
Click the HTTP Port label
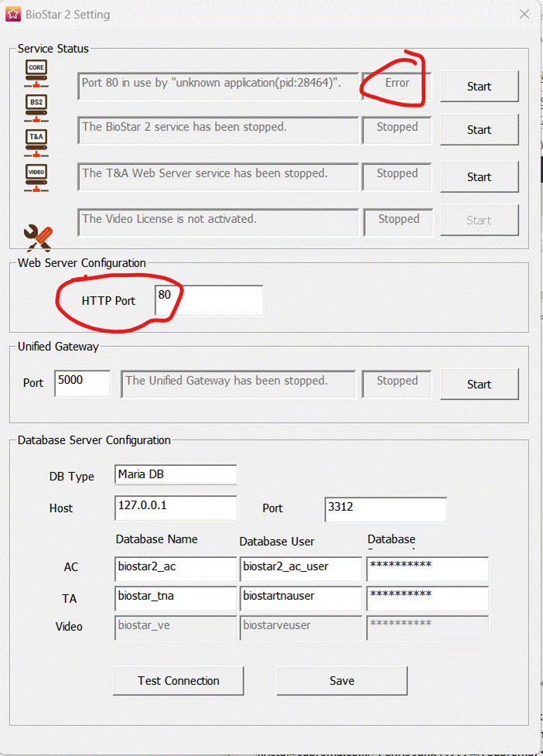tap(108, 301)
